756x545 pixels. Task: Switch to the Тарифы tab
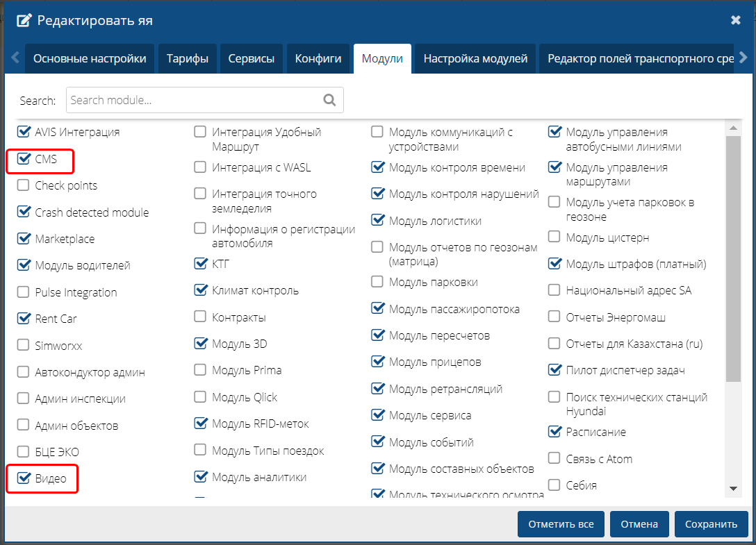pos(188,59)
